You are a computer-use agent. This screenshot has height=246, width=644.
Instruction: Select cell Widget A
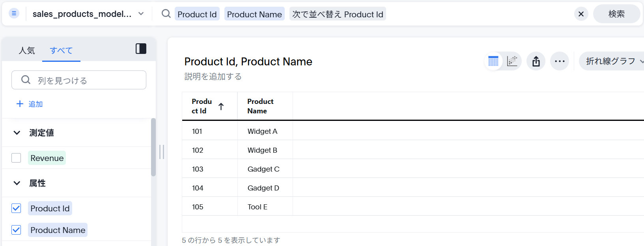tap(265, 131)
